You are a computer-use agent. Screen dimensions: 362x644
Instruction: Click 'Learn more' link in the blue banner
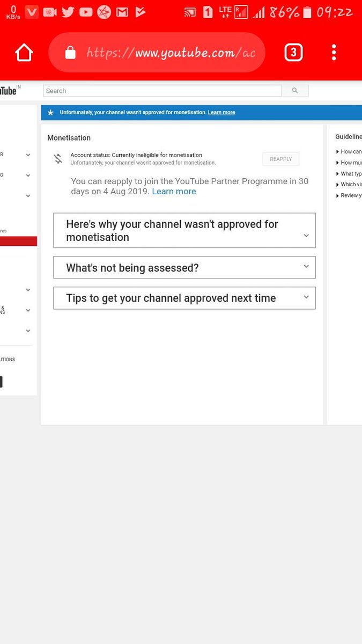221,113
